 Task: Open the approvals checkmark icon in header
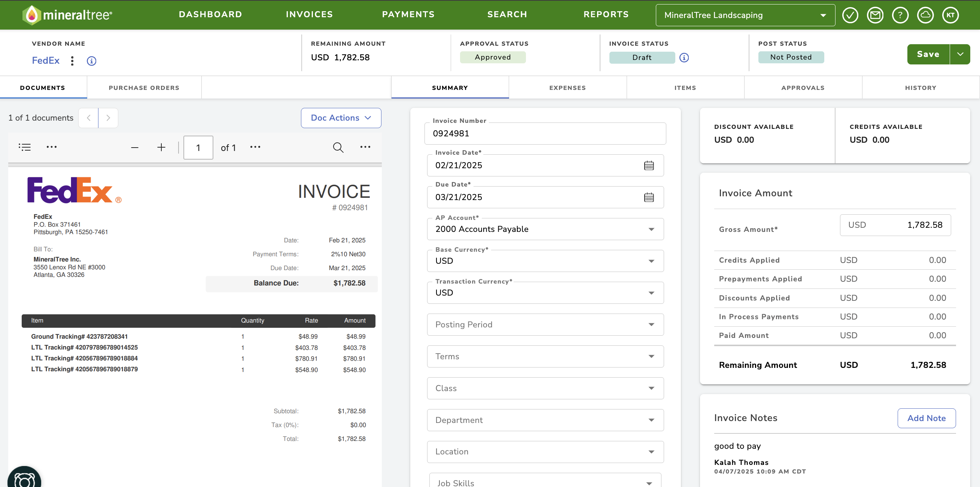[x=850, y=15]
